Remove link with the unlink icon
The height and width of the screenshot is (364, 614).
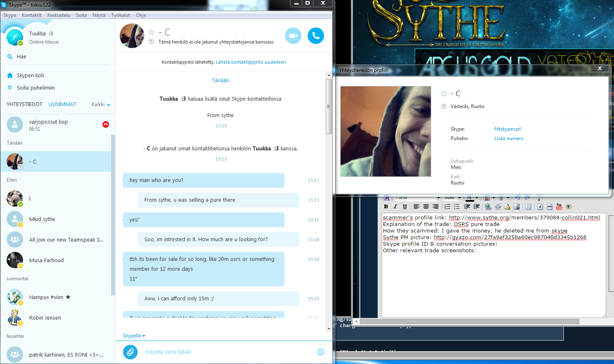coord(498,207)
